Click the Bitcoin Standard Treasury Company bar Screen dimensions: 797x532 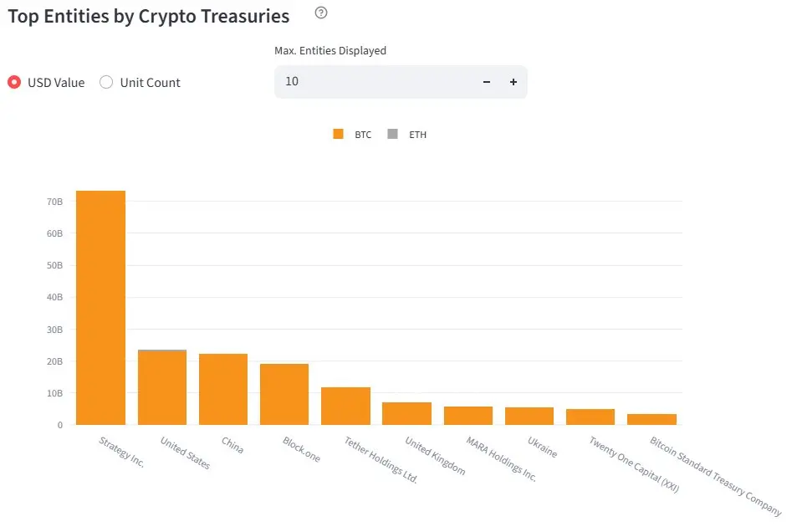[651, 419]
